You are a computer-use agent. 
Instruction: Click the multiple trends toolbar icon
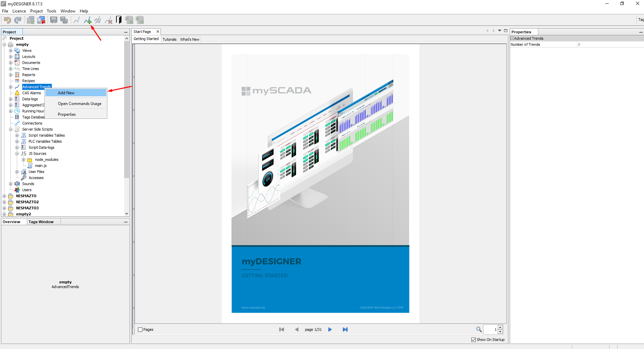click(98, 20)
